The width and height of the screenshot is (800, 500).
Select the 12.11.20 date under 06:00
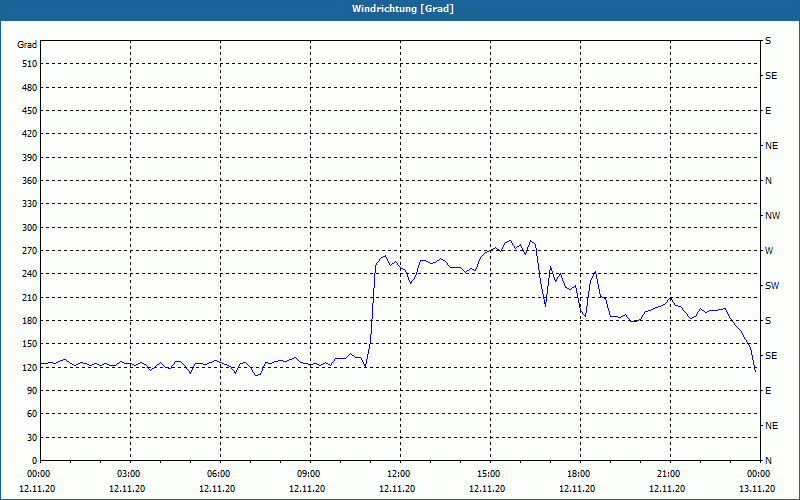217,489
